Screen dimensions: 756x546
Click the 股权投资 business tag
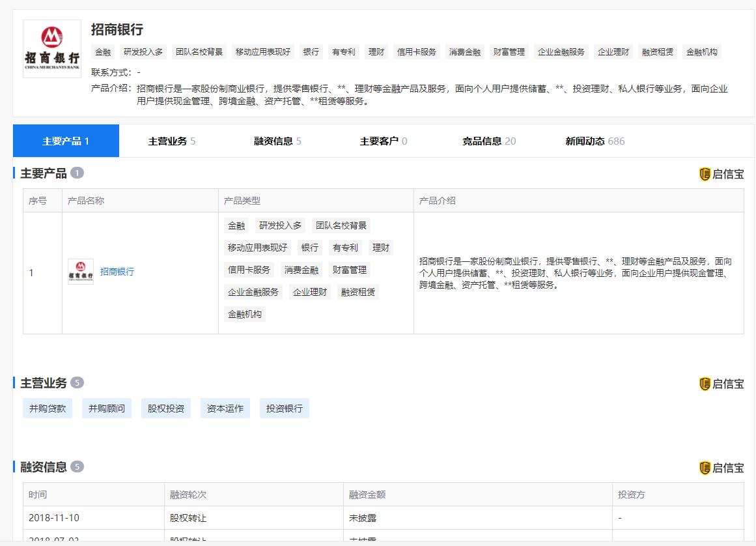coord(165,408)
